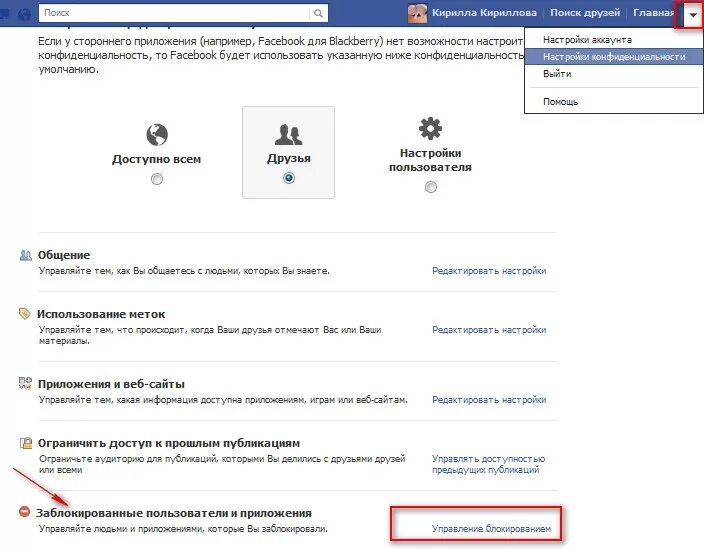
Task: Click the Заблокированные пользователи и приложения heading
Action: coord(174,513)
